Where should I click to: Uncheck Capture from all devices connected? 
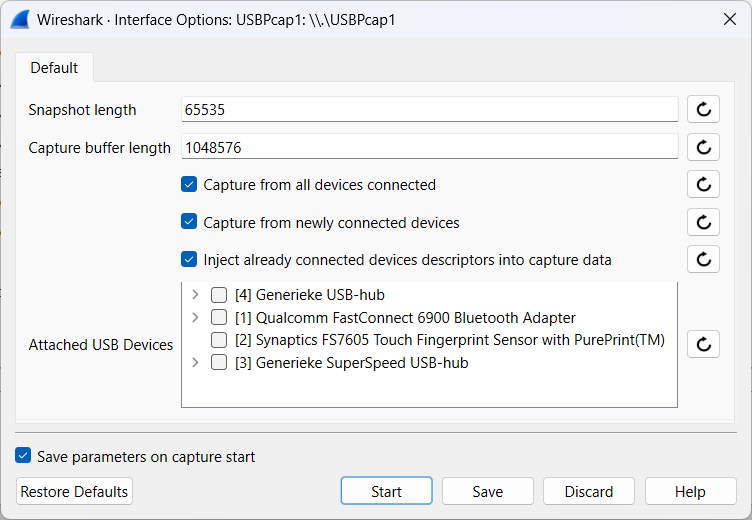pyautogui.click(x=189, y=184)
